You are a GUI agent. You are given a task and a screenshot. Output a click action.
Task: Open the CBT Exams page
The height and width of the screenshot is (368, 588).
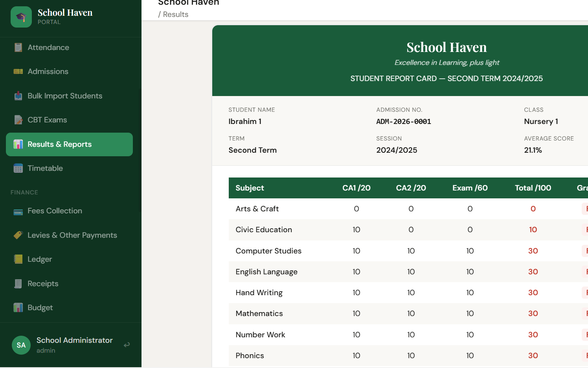pos(69,120)
